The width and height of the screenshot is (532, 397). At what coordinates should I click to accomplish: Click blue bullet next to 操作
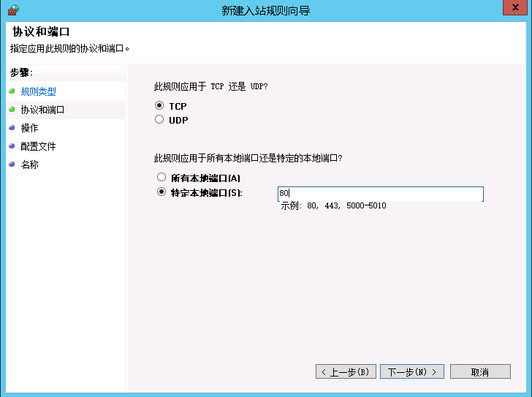click(x=12, y=128)
